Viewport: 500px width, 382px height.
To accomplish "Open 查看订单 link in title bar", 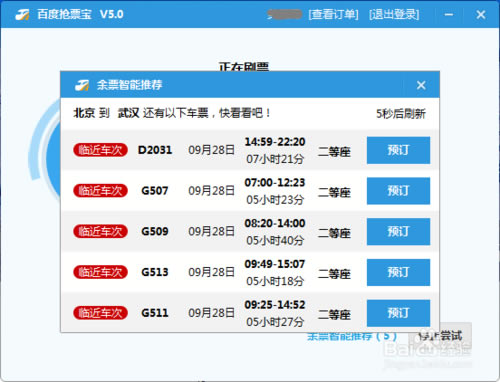I will coord(333,15).
